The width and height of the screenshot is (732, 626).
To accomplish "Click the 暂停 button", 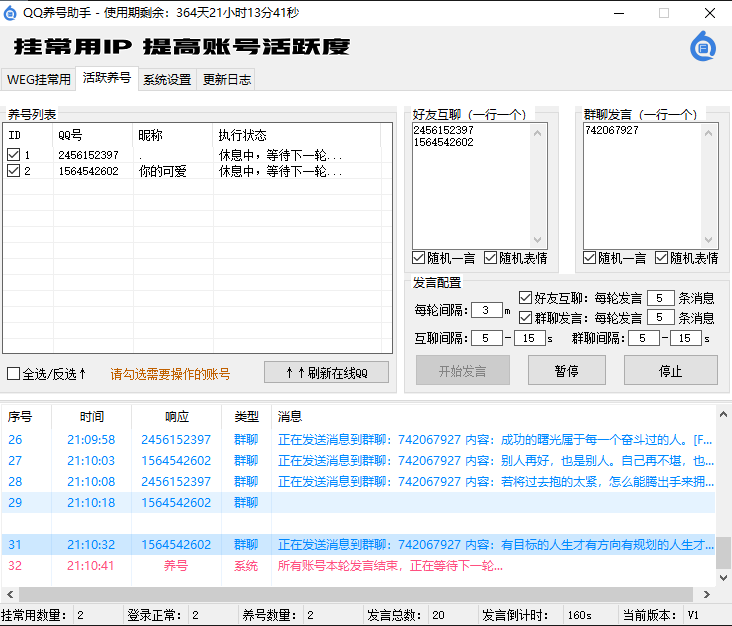I will (x=567, y=371).
